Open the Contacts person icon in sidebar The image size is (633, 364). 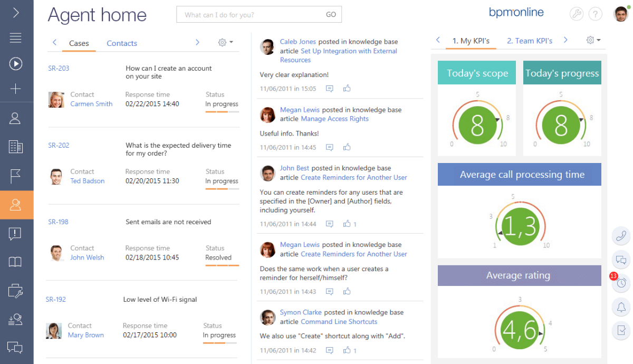click(16, 118)
